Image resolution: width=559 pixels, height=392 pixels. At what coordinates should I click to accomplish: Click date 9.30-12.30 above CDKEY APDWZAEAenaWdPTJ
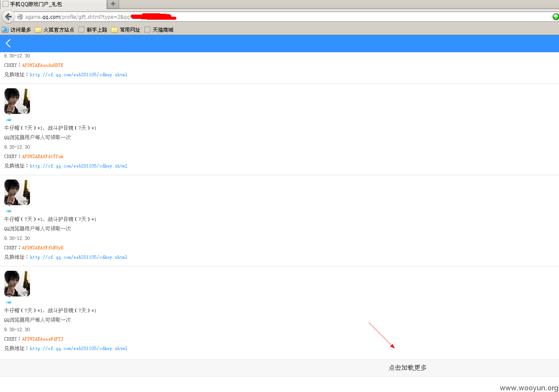click(x=17, y=329)
